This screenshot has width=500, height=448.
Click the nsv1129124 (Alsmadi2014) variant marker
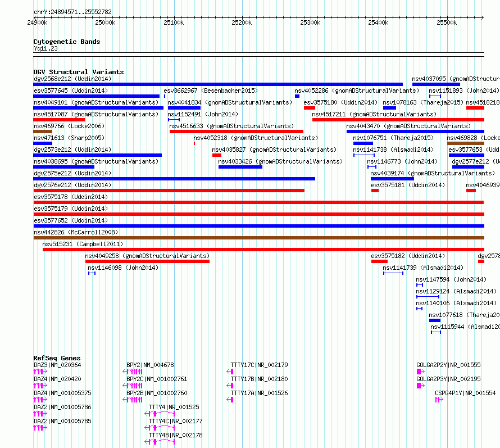point(428,297)
